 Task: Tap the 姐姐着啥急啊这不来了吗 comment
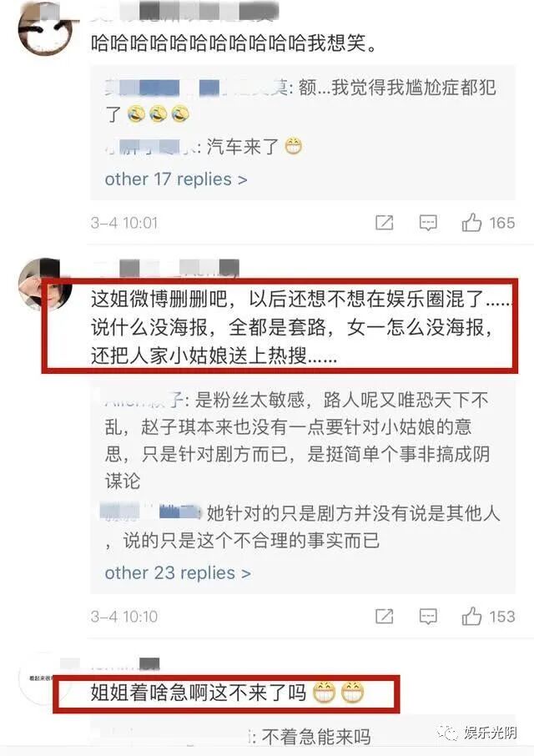click(228, 693)
